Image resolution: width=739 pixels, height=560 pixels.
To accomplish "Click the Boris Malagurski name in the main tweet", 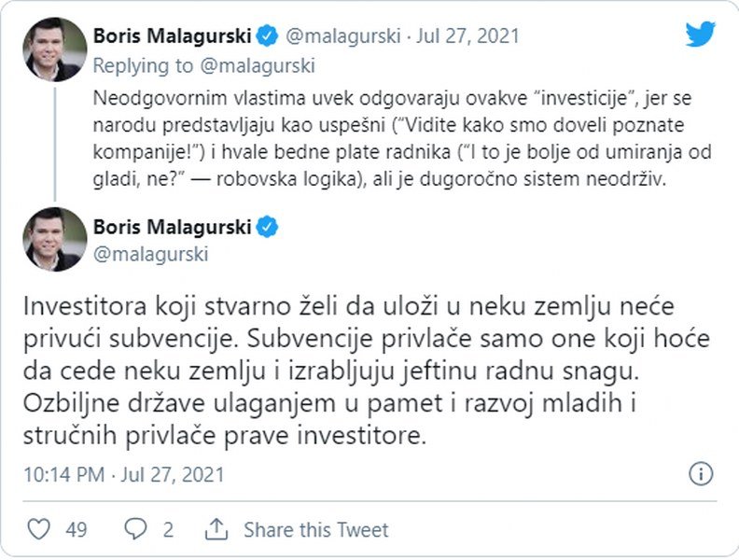I will click(173, 227).
